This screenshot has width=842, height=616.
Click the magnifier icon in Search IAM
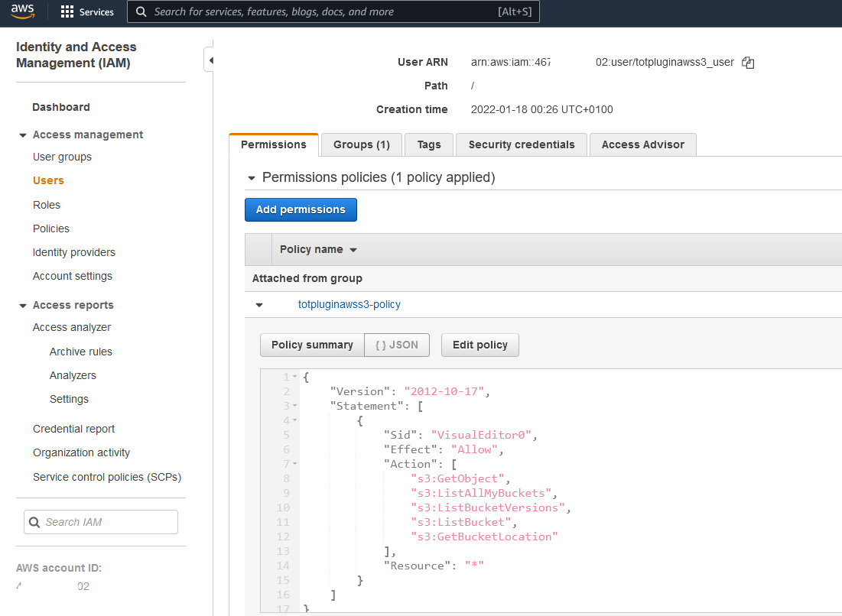click(34, 523)
